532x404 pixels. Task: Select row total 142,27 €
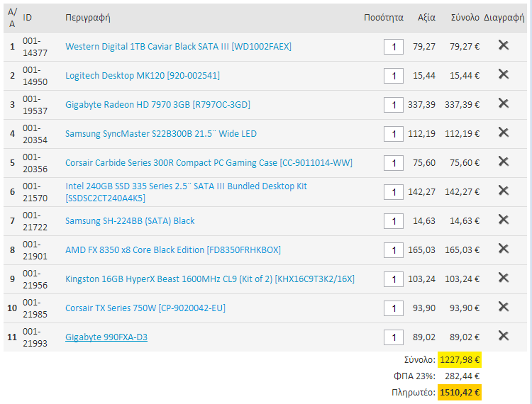click(x=462, y=192)
